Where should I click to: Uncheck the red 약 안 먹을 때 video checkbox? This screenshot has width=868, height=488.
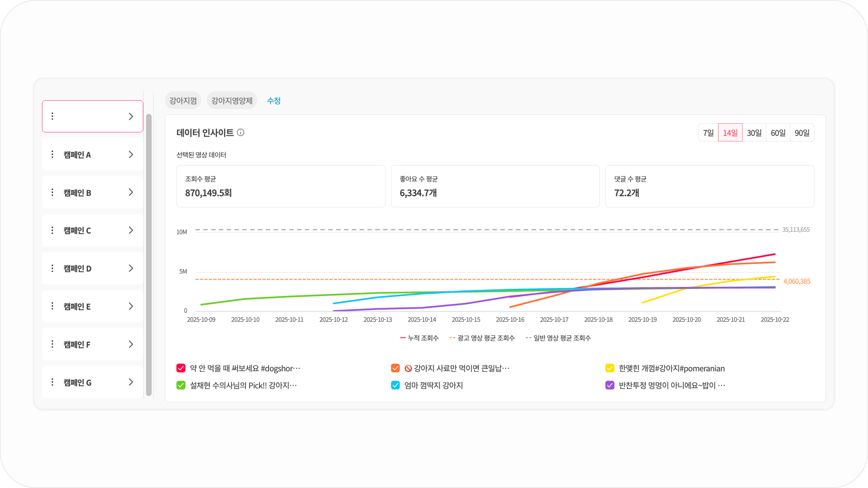[x=181, y=368]
